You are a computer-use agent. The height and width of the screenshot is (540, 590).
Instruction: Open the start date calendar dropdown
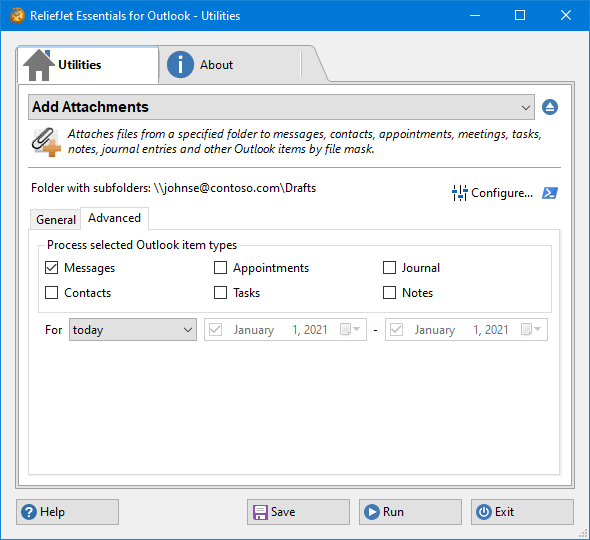pos(350,330)
